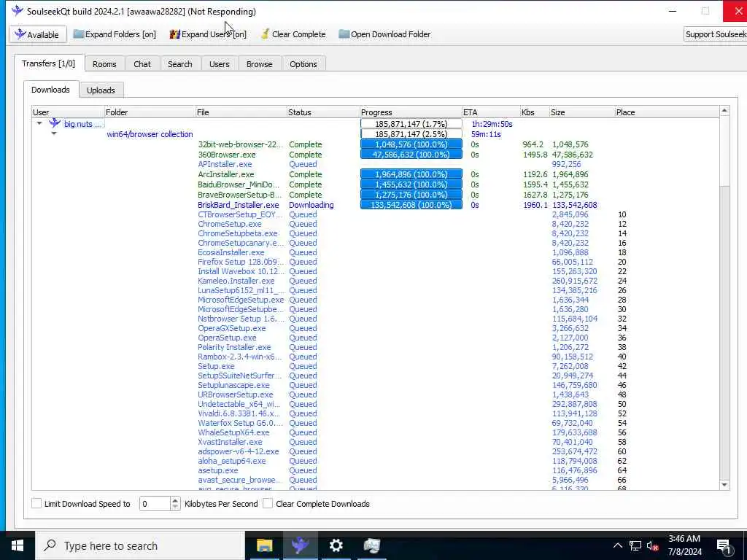Open Download Folder toolbar button
Viewport: 747px width, 560px height.
click(384, 34)
